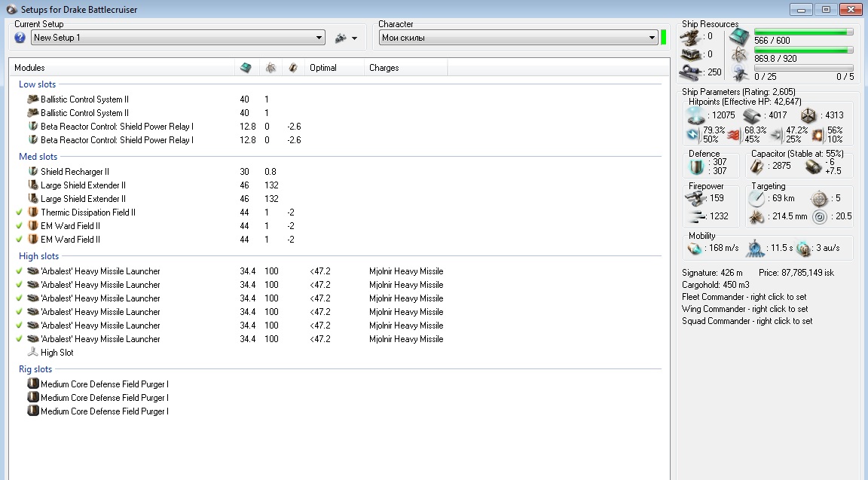Click the Shield Recharger II module icon

32,172
